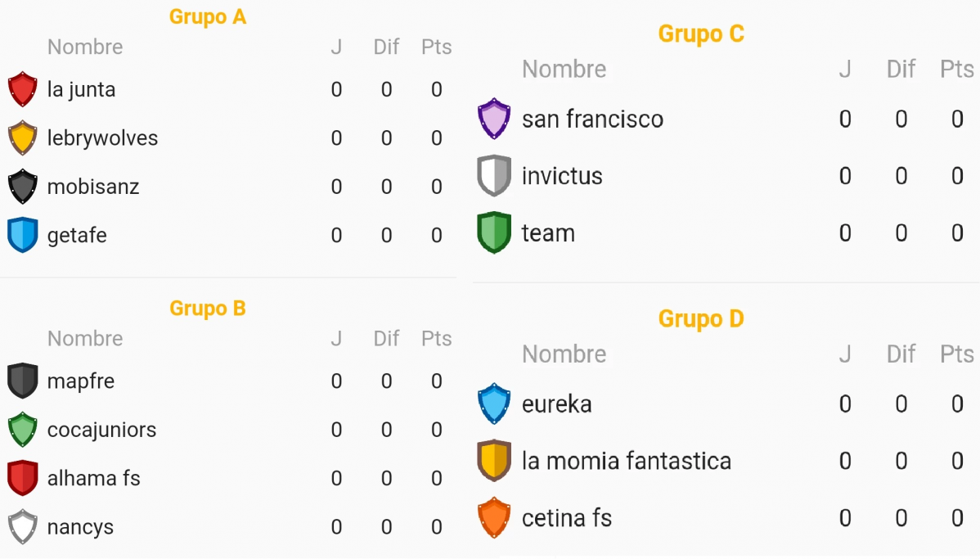The width and height of the screenshot is (980, 559).
Task: Click the blue eureka shield badge
Action: pos(494,404)
